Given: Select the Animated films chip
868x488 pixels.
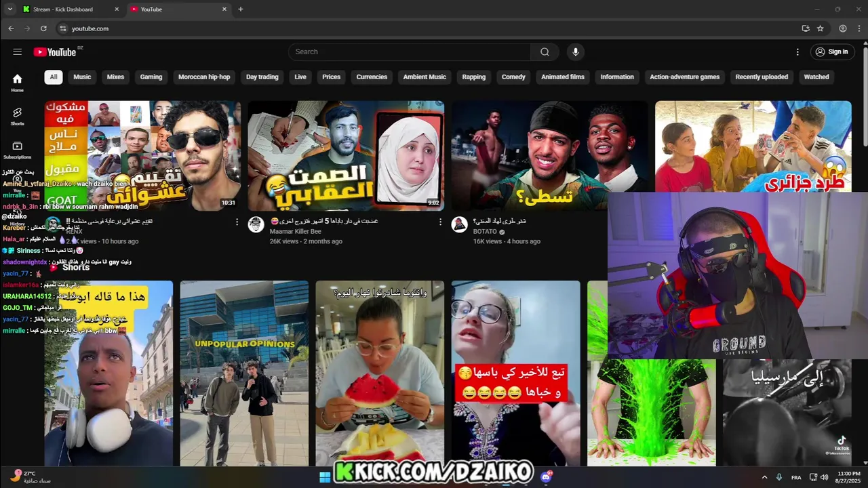Looking at the screenshot, I should 563,77.
